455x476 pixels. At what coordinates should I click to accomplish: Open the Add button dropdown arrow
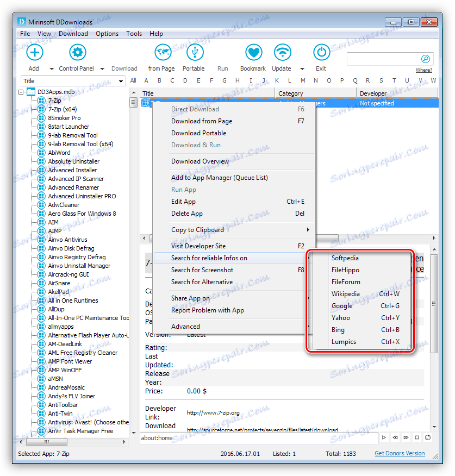(x=52, y=69)
